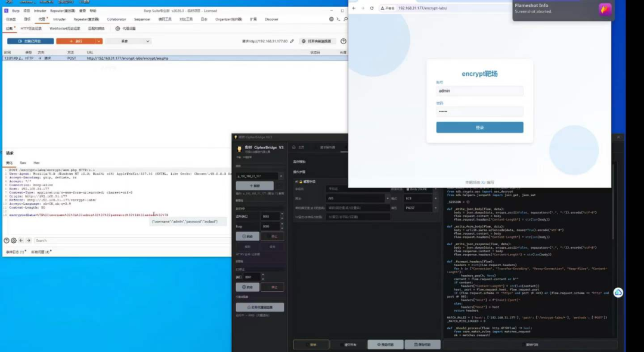Click the search magnifier in Burp's top-right corner
Viewport: 644px width, 352px height.
(345, 19)
